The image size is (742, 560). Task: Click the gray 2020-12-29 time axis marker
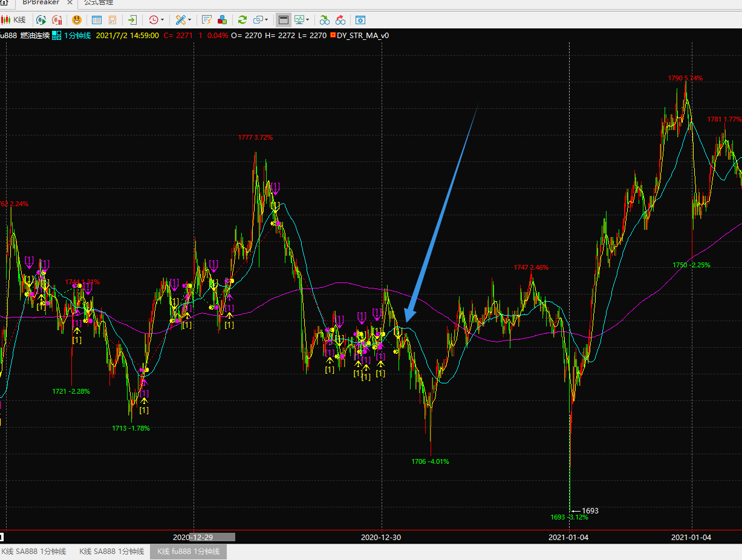tap(212, 537)
